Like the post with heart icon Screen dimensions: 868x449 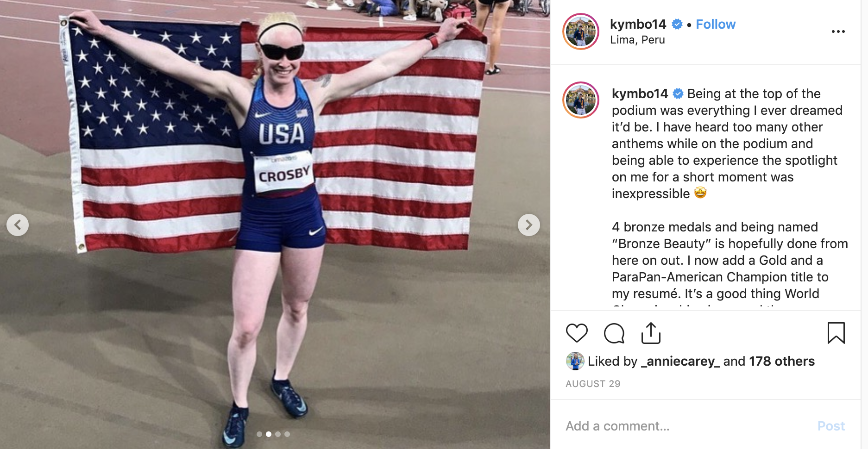coord(577,333)
